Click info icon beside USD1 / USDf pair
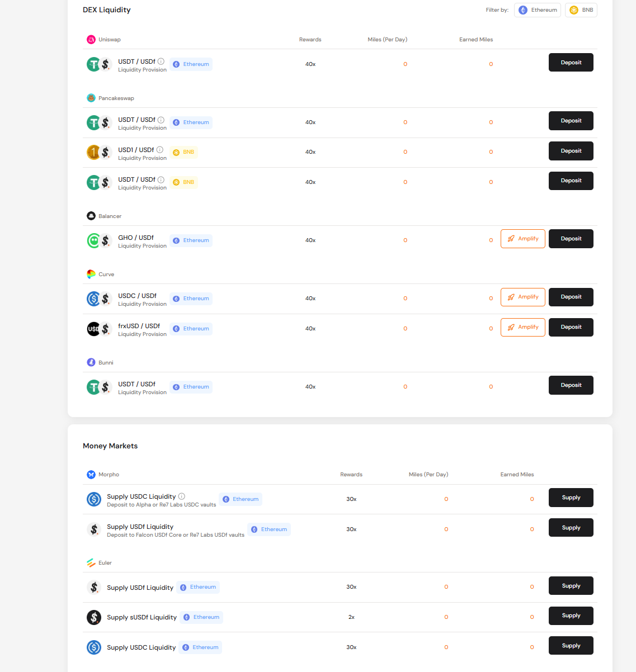 point(159,150)
